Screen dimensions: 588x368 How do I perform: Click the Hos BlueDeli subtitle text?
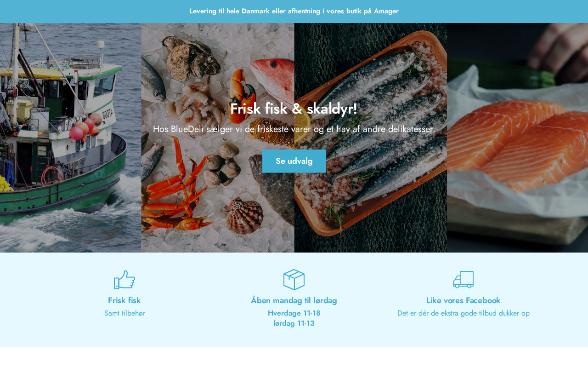coord(294,129)
